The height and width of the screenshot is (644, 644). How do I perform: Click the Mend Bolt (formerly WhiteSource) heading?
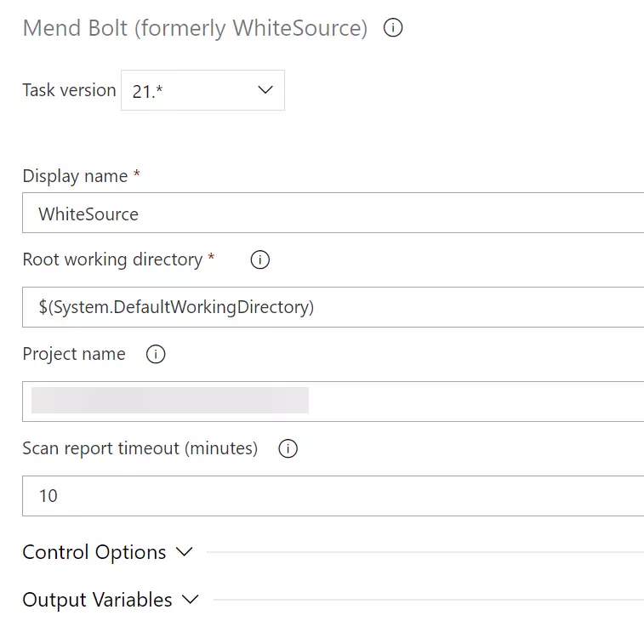195,28
